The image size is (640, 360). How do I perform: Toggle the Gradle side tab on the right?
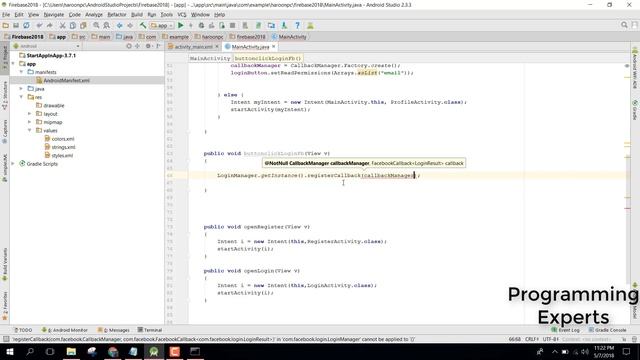pyautogui.click(x=635, y=110)
